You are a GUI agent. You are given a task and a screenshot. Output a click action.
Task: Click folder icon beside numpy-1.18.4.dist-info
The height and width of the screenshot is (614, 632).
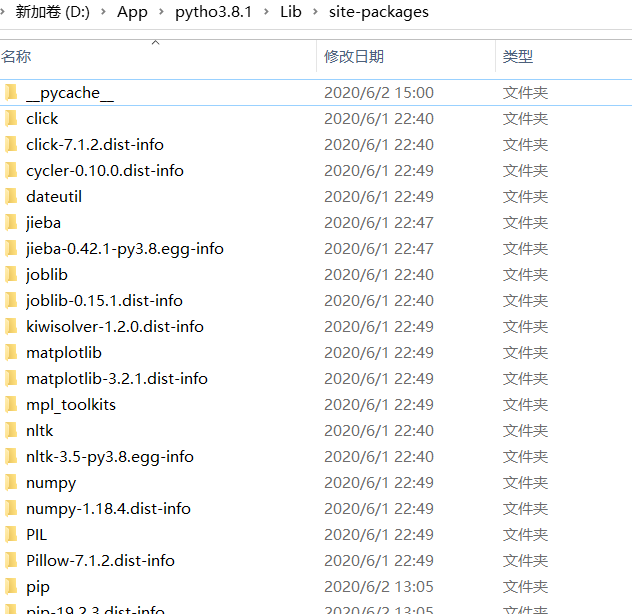point(11,509)
